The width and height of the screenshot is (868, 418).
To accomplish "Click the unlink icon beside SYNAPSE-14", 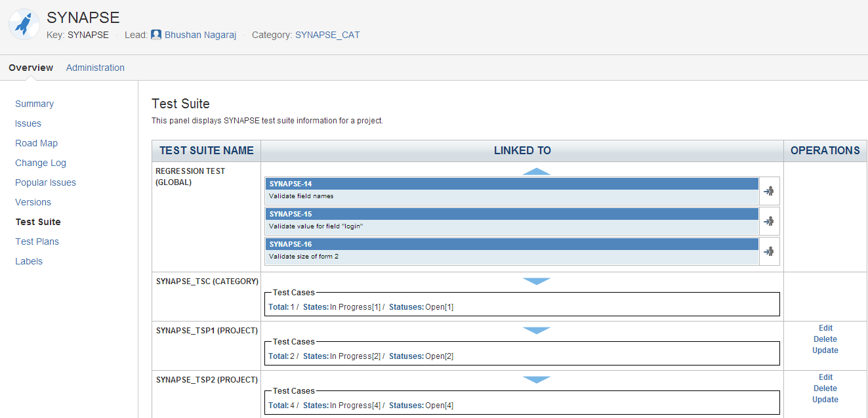I will [769, 192].
